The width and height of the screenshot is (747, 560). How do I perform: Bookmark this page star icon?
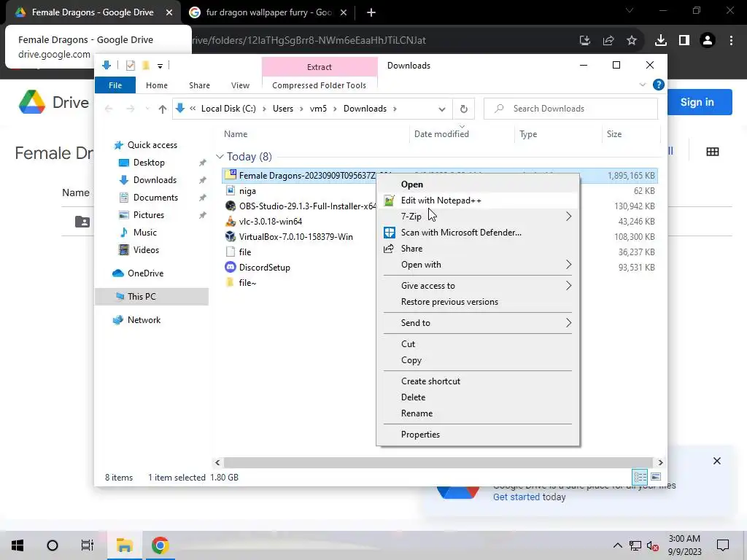(632, 41)
